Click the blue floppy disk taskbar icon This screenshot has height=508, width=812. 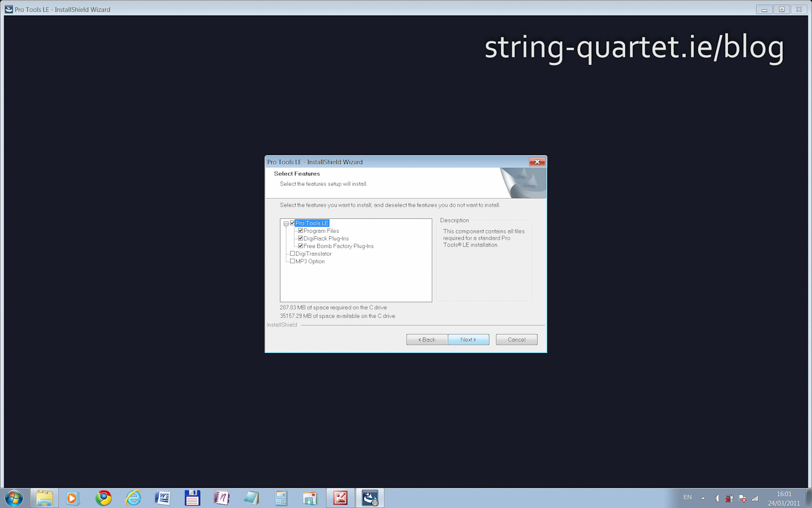coord(192,498)
